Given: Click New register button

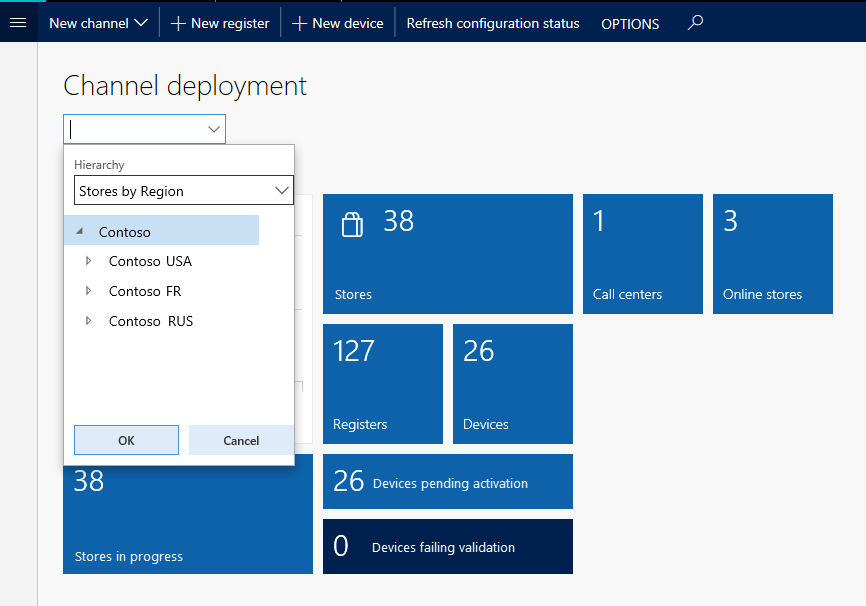Looking at the screenshot, I should pos(220,23).
